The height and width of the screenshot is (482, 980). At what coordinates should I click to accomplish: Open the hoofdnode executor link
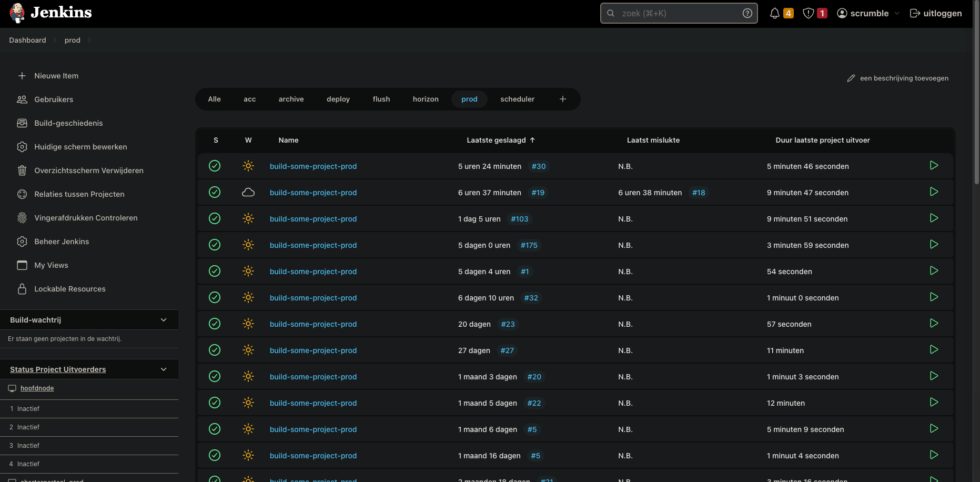pyautogui.click(x=37, y=388)
